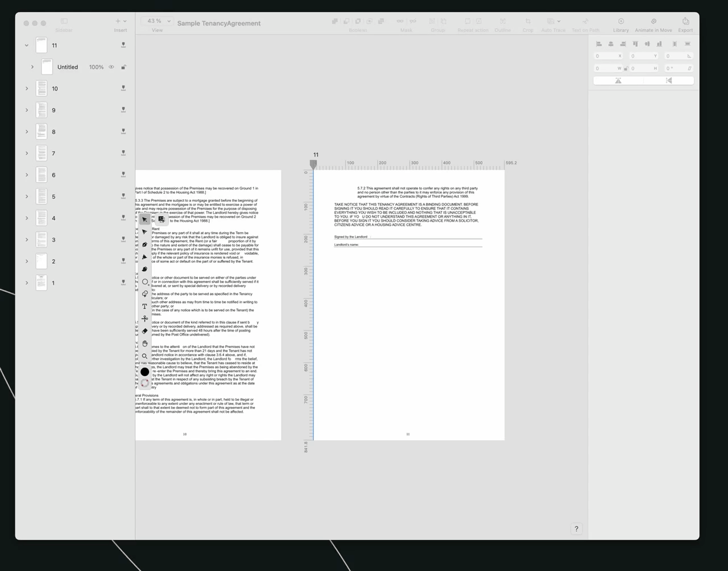
Task: Click the align bottom edges icon
Action: click(x=660, y=44)
